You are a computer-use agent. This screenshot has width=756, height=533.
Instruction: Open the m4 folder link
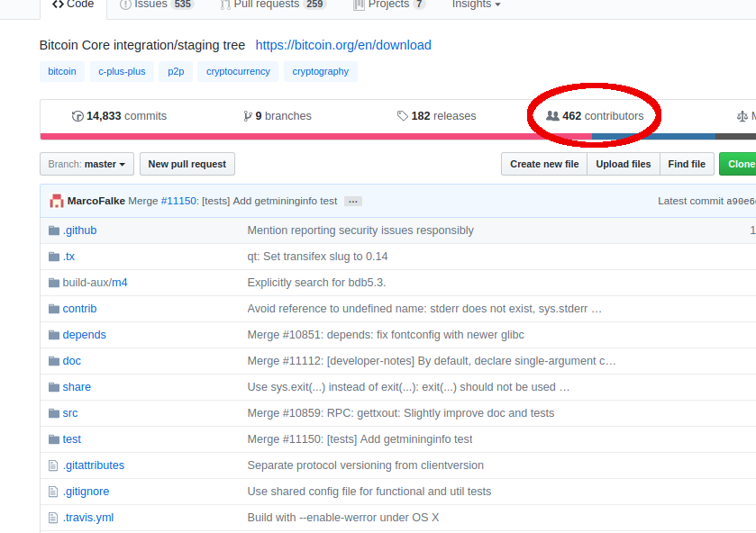(x=120, y=283)
